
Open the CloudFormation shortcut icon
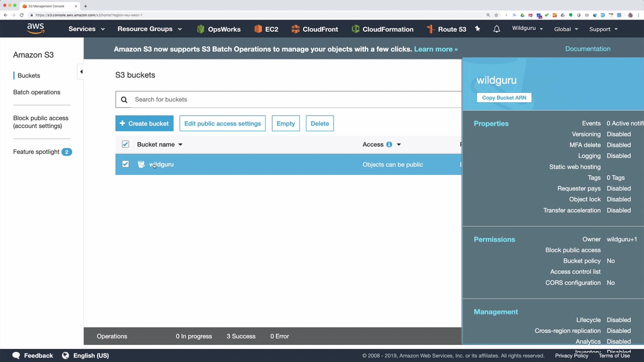[355, 29]
